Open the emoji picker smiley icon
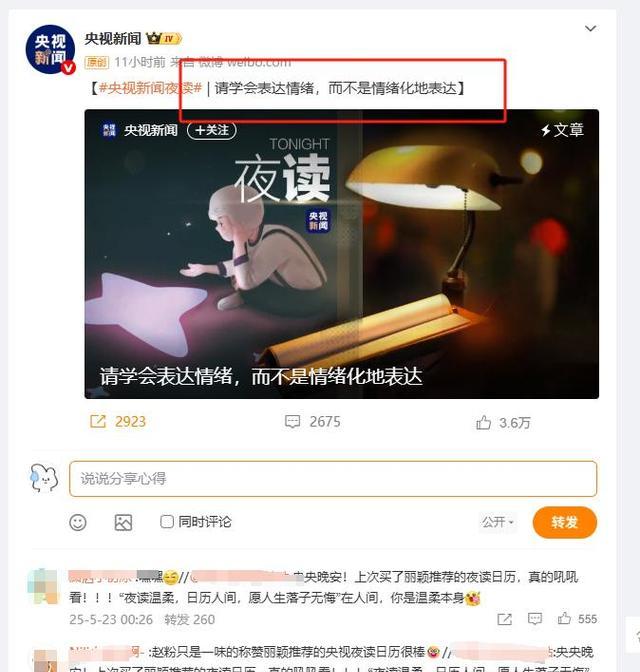This screenshot has height=672, width=640. point(78,522)
